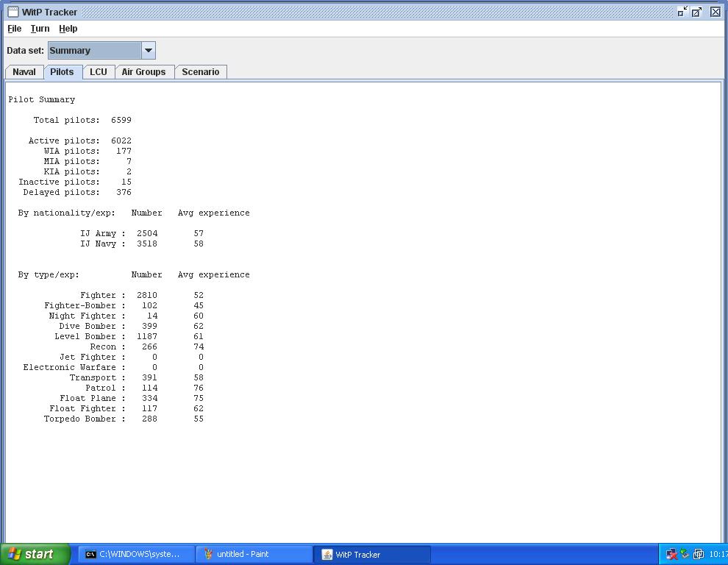Click the network computers tray icon
The image size is (728, 565).
699,554
